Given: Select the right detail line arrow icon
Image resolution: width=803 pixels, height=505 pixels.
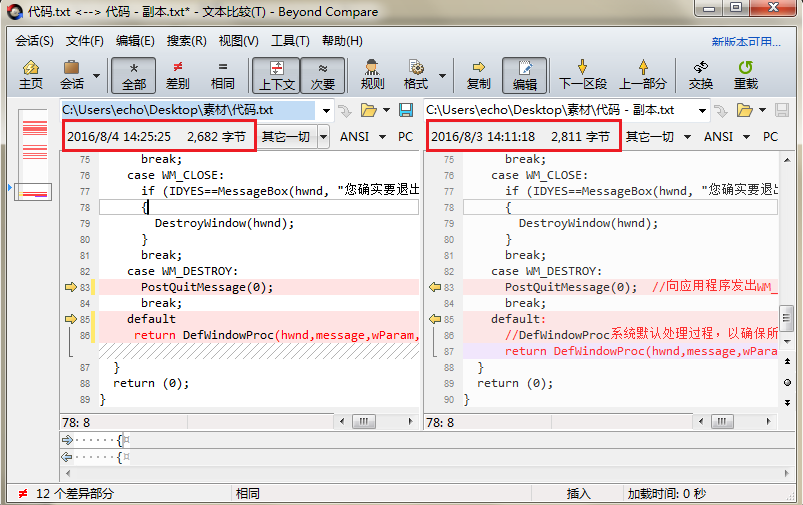Looking at the screenshot, I should [x=67, y=456].
